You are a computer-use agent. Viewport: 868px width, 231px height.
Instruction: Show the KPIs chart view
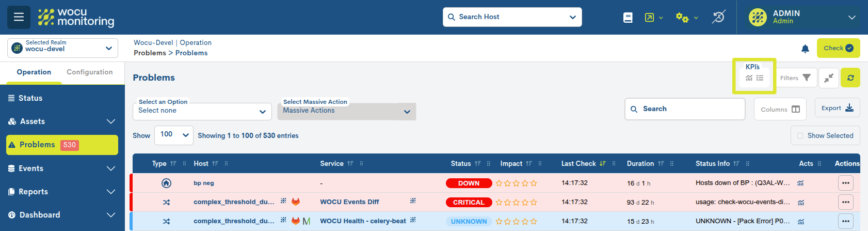[749, 78]
